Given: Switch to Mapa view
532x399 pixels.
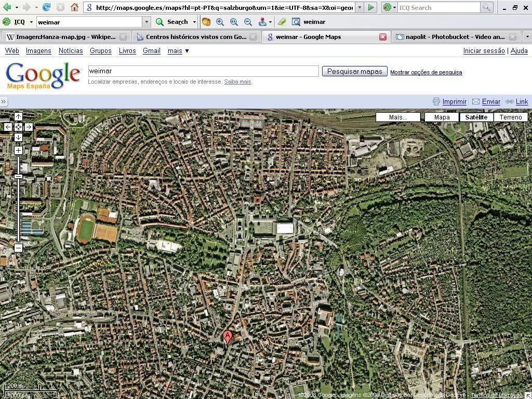Looking at the screenshot, I should tap(442, 117).
